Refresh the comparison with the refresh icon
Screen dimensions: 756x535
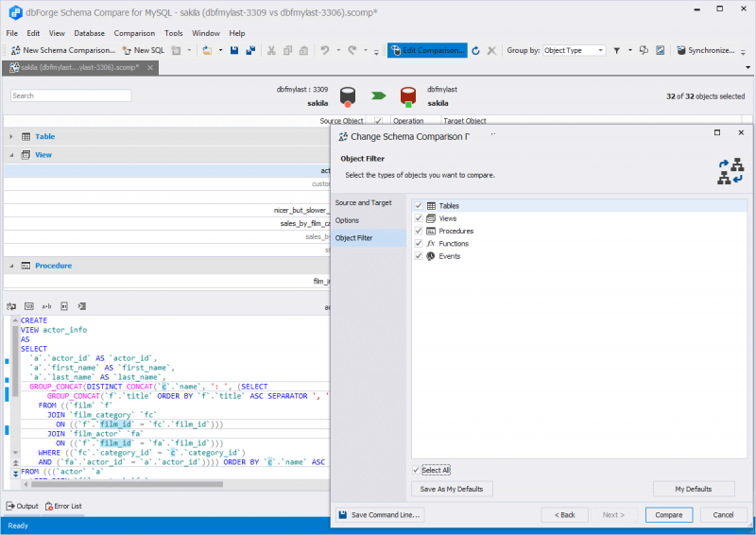(476, 50)
